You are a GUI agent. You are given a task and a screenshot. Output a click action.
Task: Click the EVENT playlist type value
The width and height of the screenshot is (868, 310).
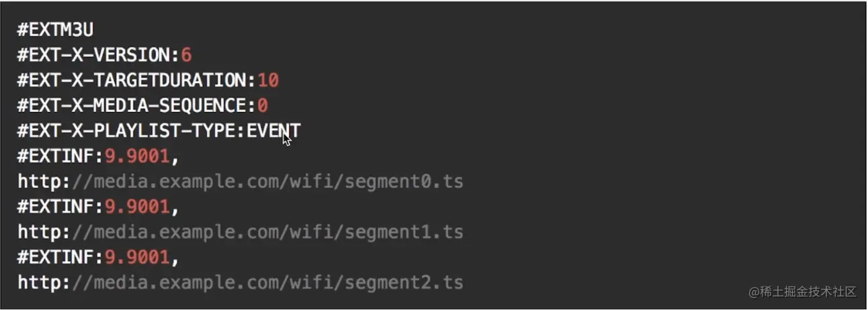click(x=273, y=130)
